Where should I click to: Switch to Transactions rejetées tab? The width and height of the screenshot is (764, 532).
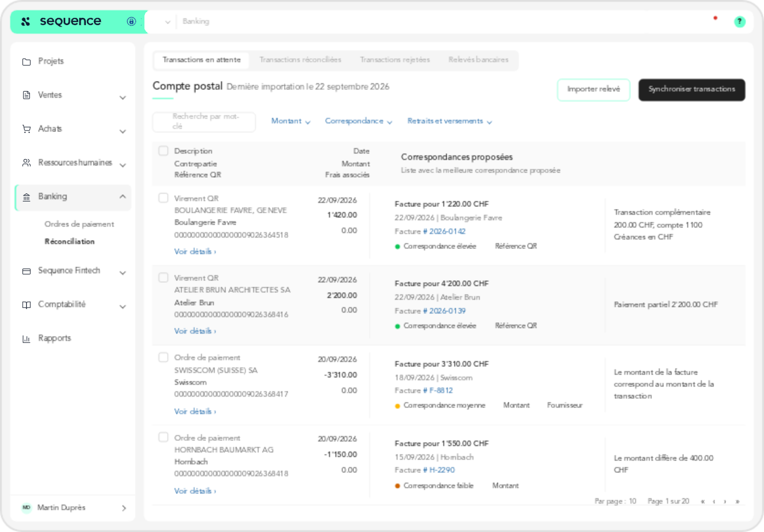point(395,60)
